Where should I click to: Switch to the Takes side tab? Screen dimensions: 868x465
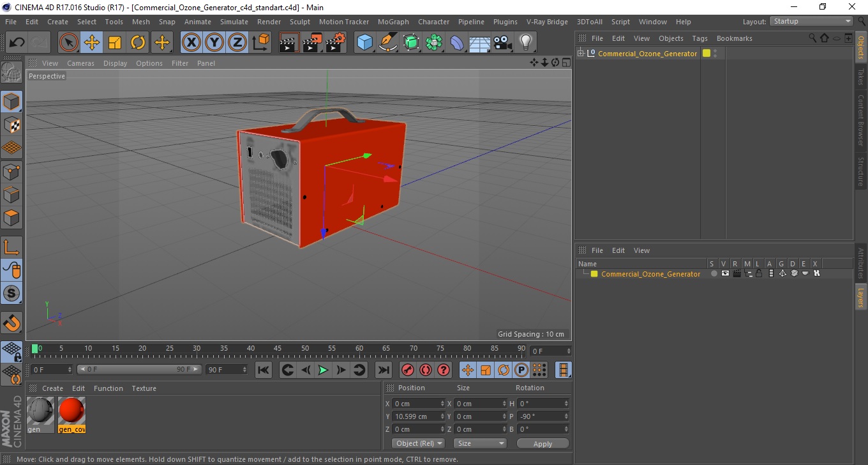click(860, 78)
